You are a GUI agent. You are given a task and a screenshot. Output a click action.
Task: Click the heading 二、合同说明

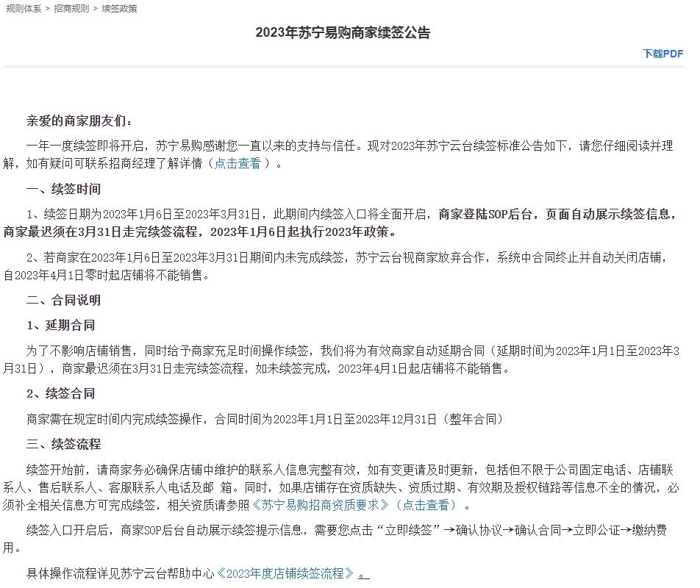coord(63,300)
